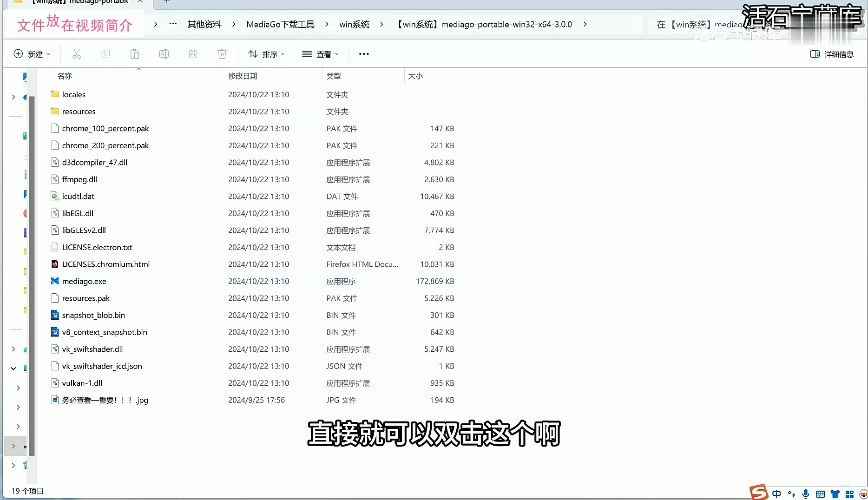The image size is (868, 500).
Task: Click the IME microphone voice icon
Action: [806, 494]
